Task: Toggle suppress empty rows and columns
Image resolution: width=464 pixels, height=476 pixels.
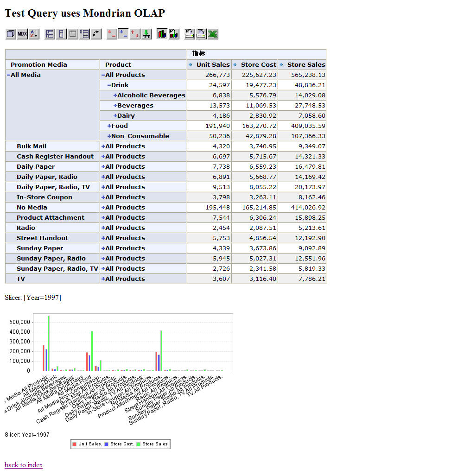Action: click(x=84, y=34)
